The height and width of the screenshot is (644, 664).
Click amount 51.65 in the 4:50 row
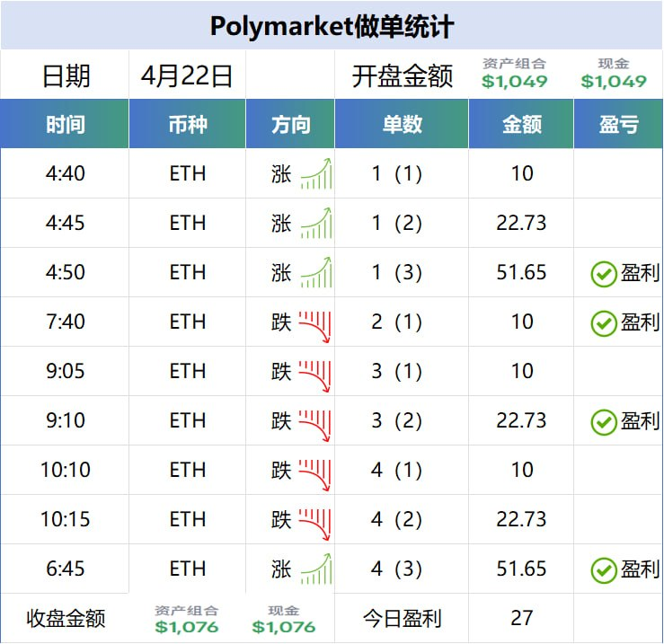click(521, 272)
